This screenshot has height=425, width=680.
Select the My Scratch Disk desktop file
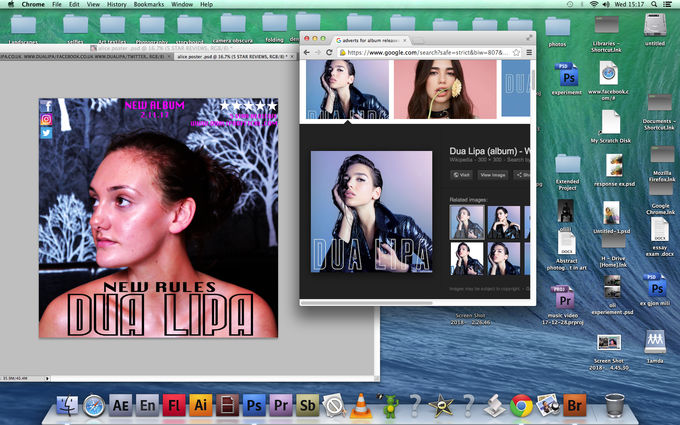[x=611, y=126]
